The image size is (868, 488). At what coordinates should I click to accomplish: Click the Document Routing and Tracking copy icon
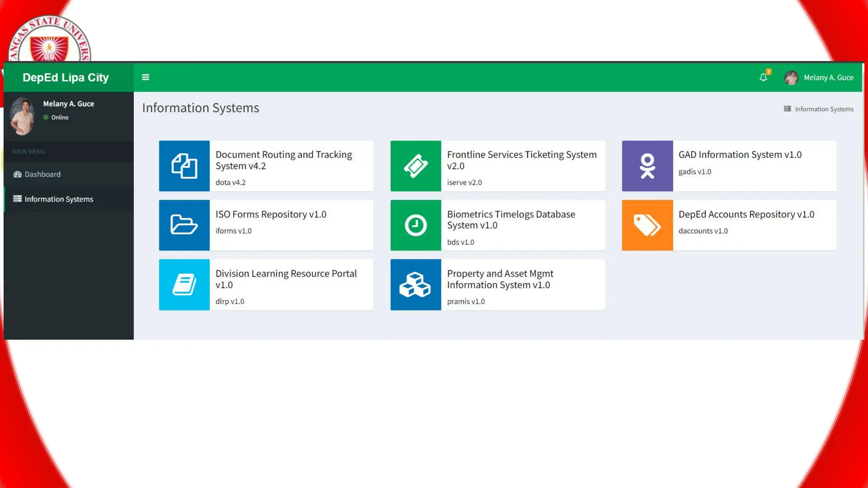click(184, 166)
